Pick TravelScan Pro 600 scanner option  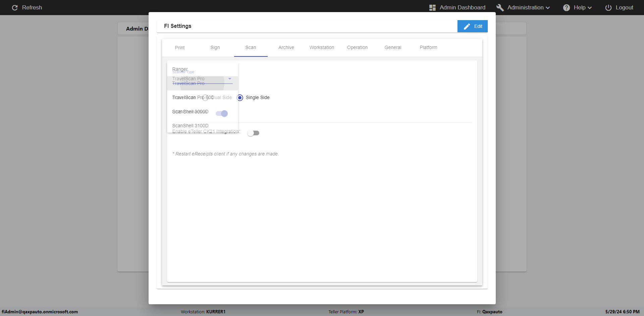203,97
